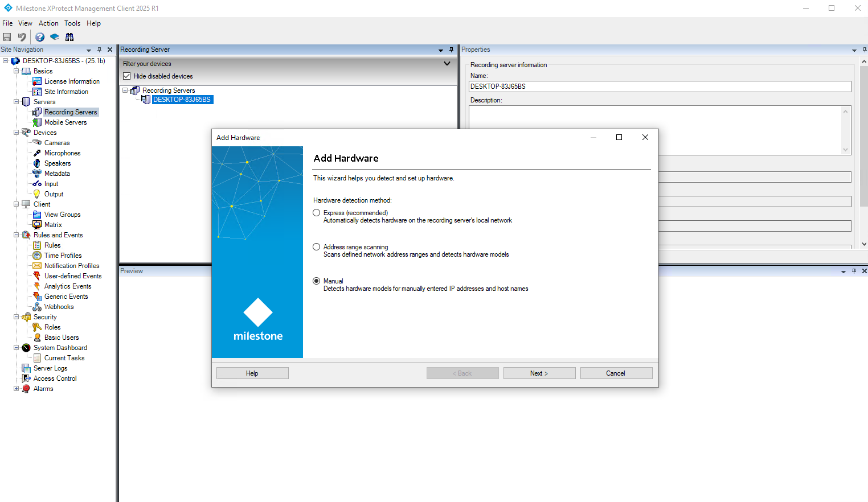Open the Tools menu

tap(72, 23)
